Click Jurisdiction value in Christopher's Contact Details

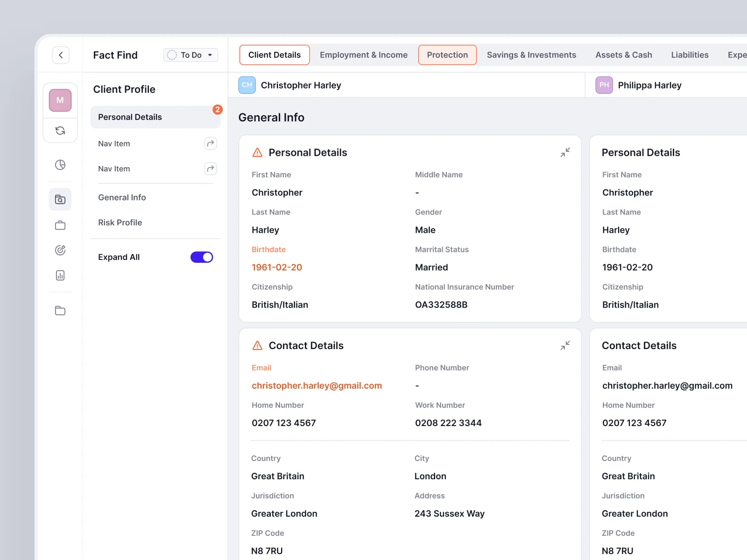tap(284, 513)
